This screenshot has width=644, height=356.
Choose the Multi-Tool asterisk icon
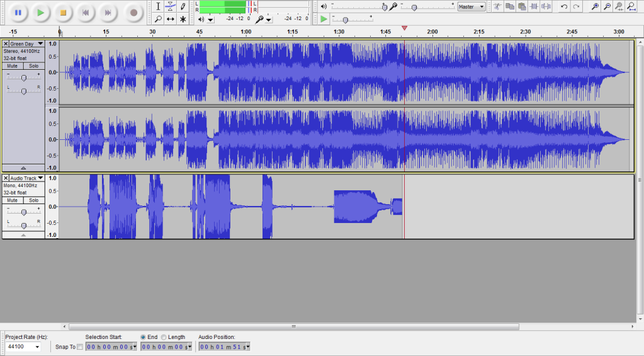183,20
